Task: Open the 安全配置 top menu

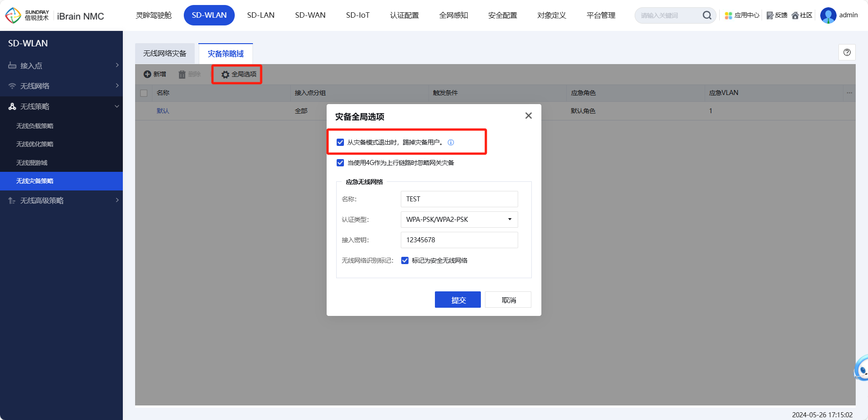Action: coord(503,15)
